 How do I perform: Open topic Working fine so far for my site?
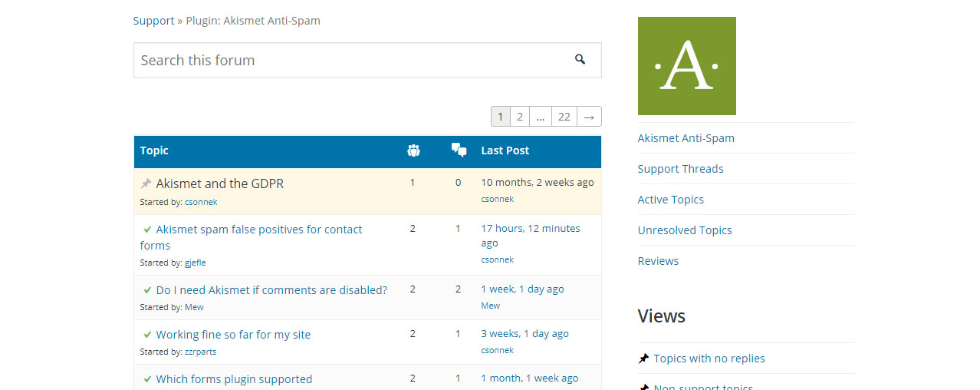pos(233,334)
